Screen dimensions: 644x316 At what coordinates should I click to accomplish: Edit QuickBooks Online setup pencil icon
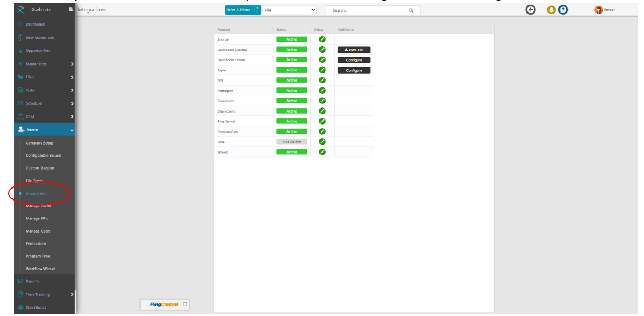pos(322,59)
